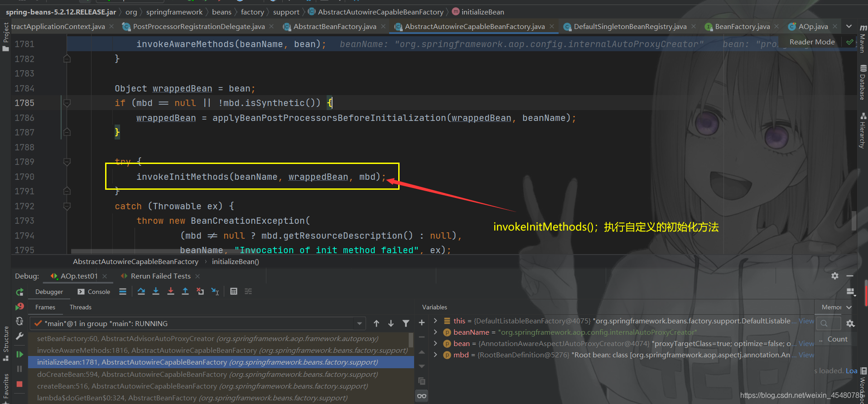Open the Threads tab
This screenshot has height=404, width=868.
[x=81, y=307]
